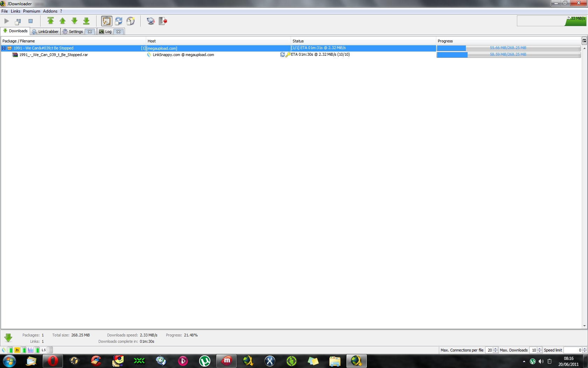This screenshot has width=588, height=368.
Task: Click the speed meter graph showing 2.33 MiB/s
Action: click(x=552, y=21)
